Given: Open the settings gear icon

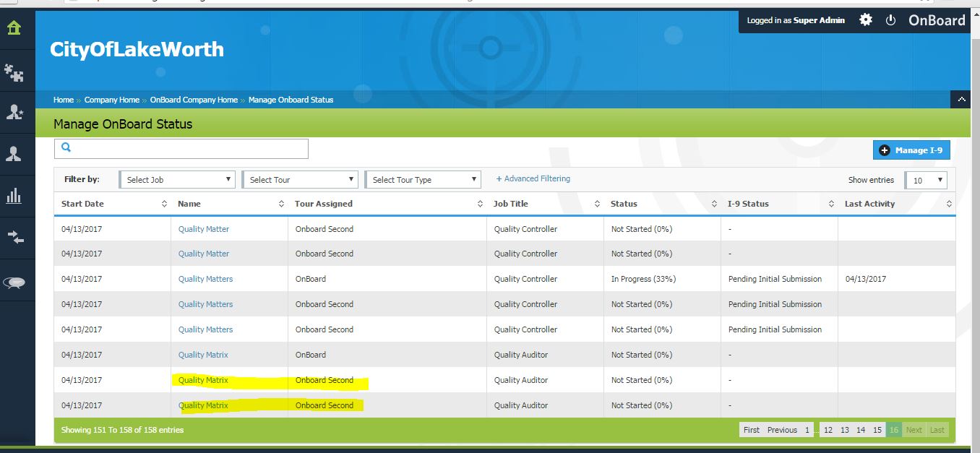Looking at the screenshot, I should pyautogui.click(x=866, y=20).
